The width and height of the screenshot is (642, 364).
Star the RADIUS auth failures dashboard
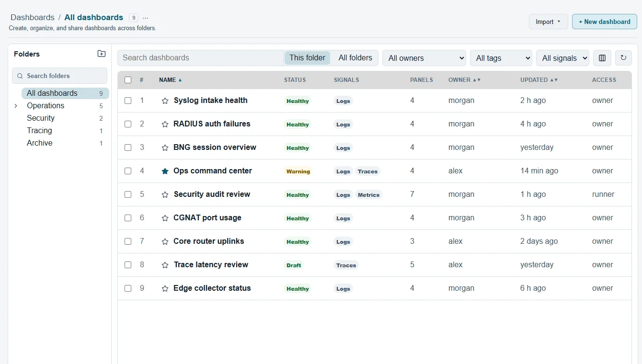[165, 124]
